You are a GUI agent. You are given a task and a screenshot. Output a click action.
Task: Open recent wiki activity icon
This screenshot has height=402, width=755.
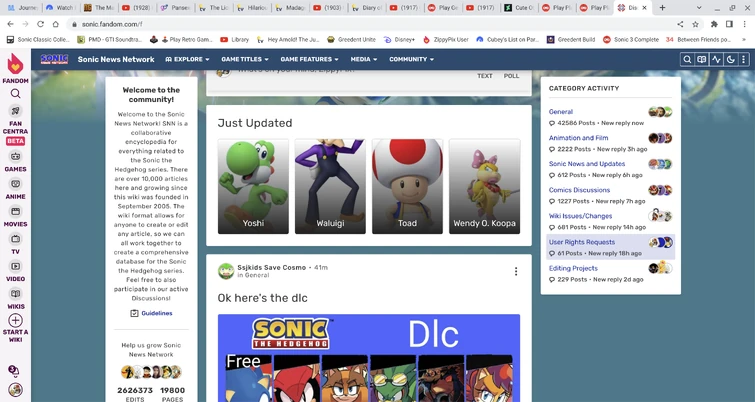716,59
